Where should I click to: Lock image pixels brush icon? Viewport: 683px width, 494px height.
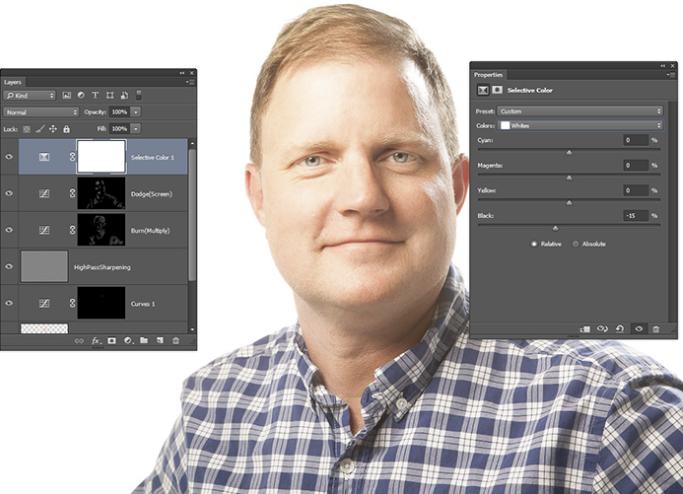pyautogui.click(x=40, y=129)
